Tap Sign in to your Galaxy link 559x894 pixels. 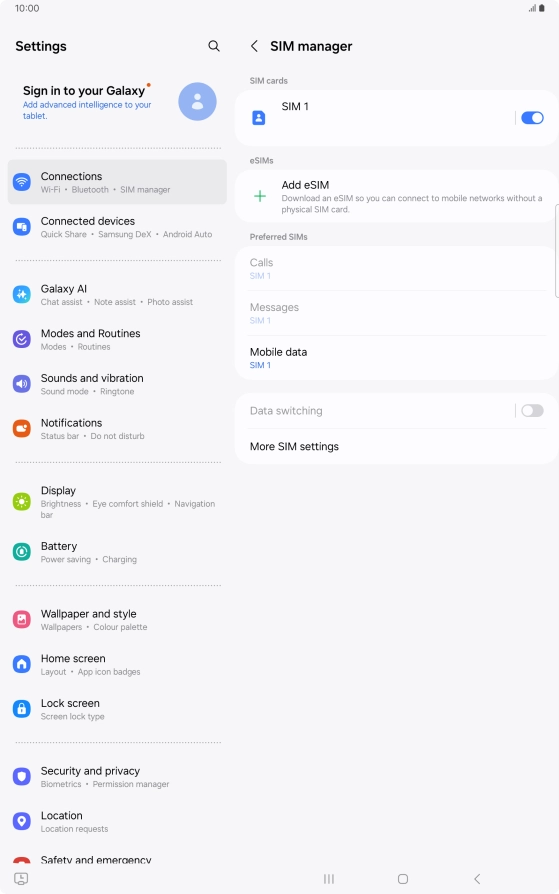point(84,91)
